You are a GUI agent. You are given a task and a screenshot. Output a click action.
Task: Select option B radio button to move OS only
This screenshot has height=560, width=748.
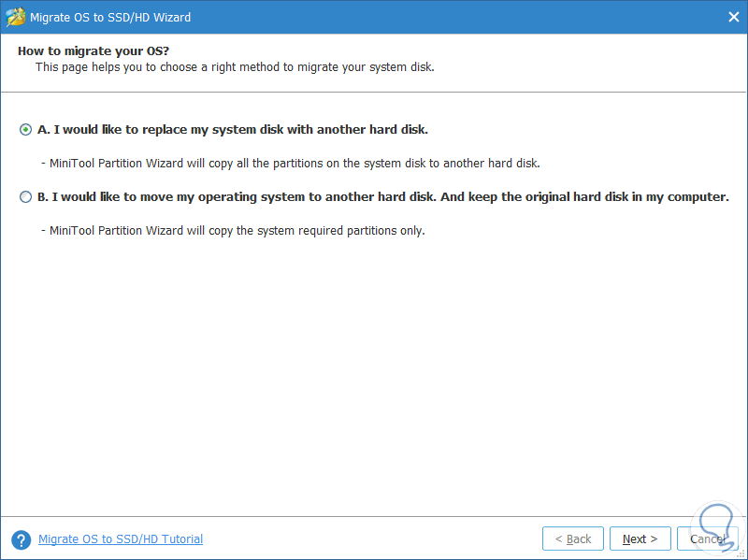[x=25, y=197]
